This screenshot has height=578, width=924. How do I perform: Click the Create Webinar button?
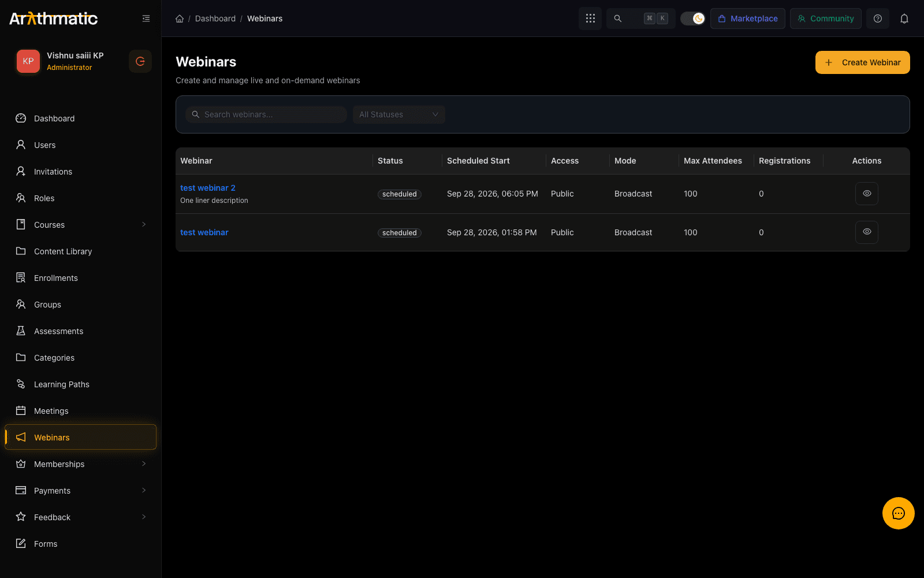(x=863, y=62)
